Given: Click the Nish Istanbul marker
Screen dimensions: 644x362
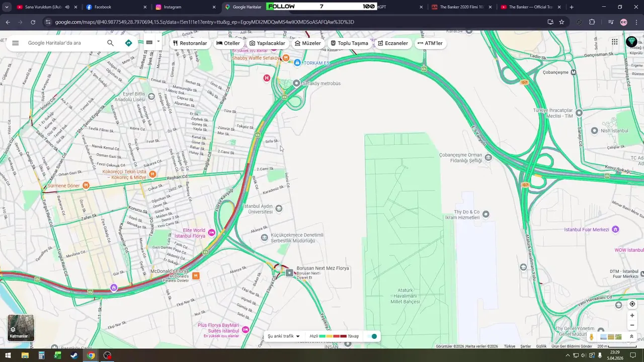Looking at the screenshot, I should point(594,131).
